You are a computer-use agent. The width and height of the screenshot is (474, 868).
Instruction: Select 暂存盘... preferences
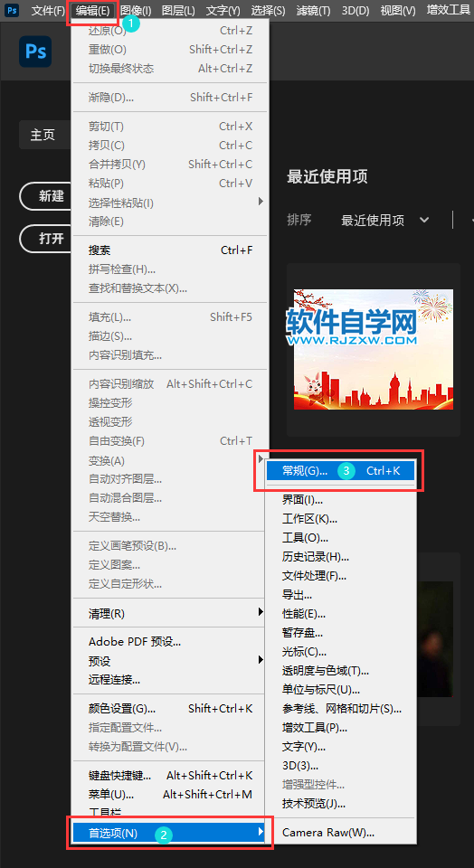coord(340,633)
